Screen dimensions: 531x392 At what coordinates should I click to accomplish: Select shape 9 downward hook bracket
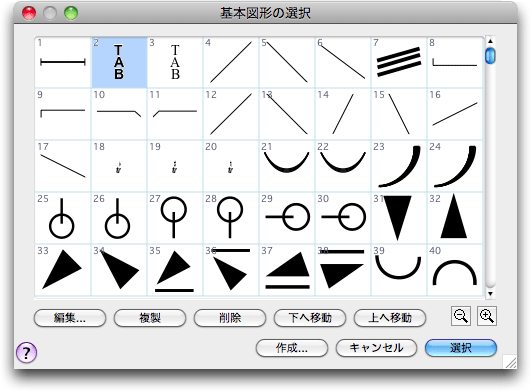[63, 114]
